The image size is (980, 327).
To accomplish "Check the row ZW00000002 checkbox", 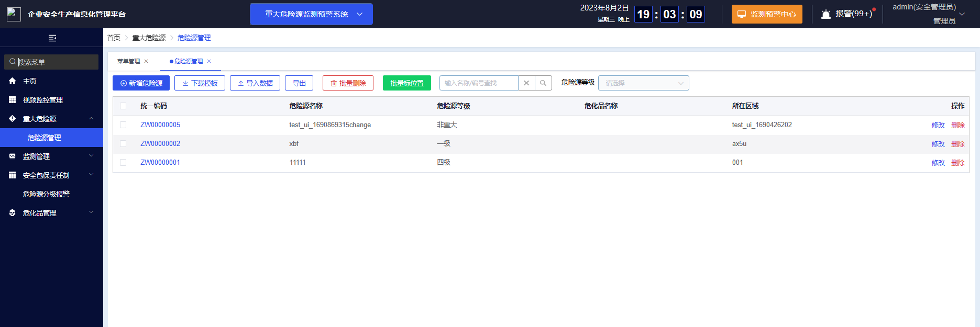I will click(x=123, y=143).
